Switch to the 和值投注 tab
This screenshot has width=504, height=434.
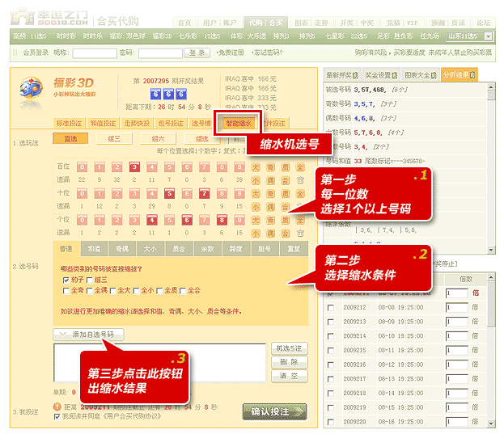pos(103,124)
